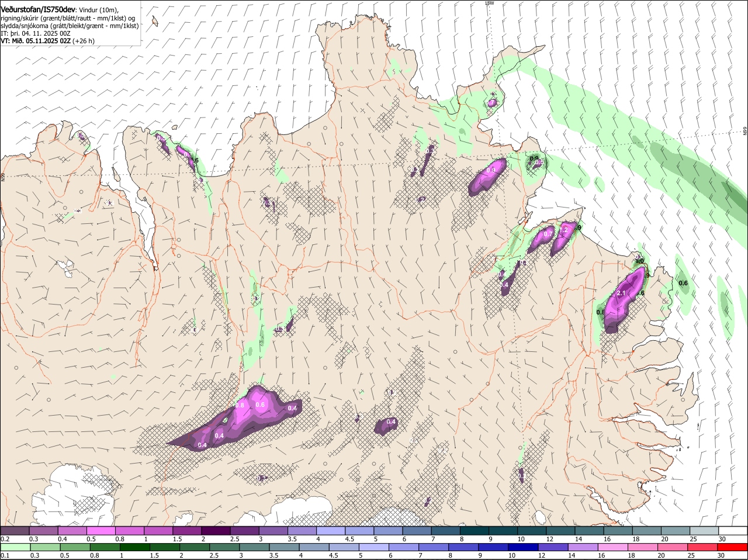Screen dimensions: 748x560
Task: Click the bright red final rain scale swatch above 30
Action: coord(733,547)
